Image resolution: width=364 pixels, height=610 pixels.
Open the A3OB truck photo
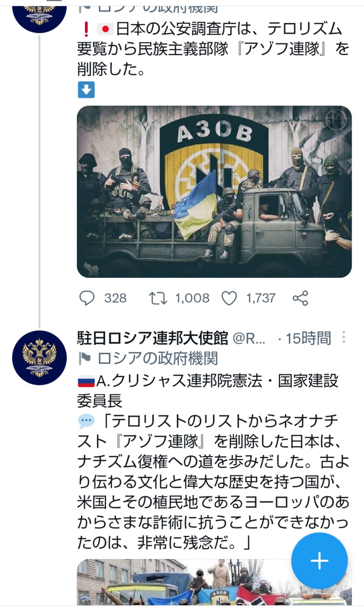coord(214,192)
